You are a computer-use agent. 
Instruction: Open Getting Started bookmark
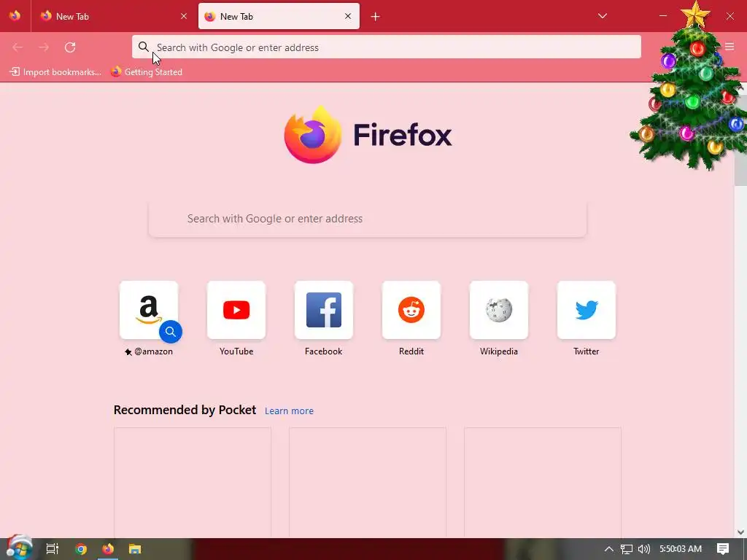pos(147,72)
